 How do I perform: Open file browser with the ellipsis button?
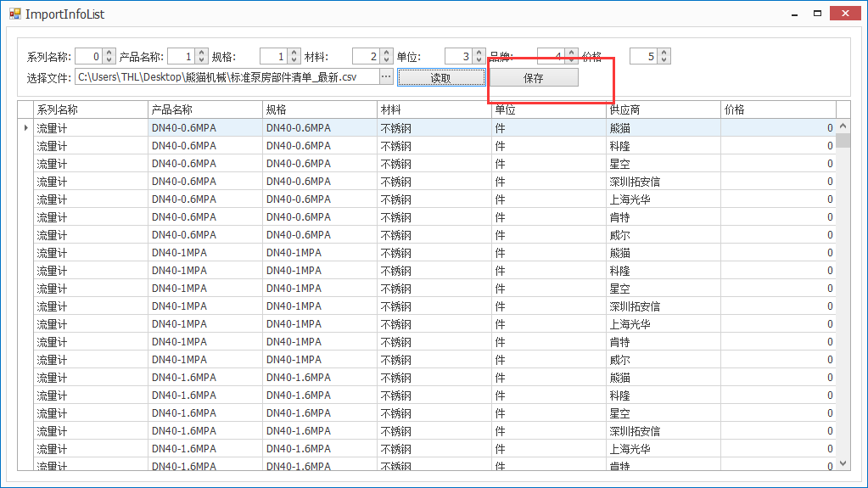tap(386, 77)
